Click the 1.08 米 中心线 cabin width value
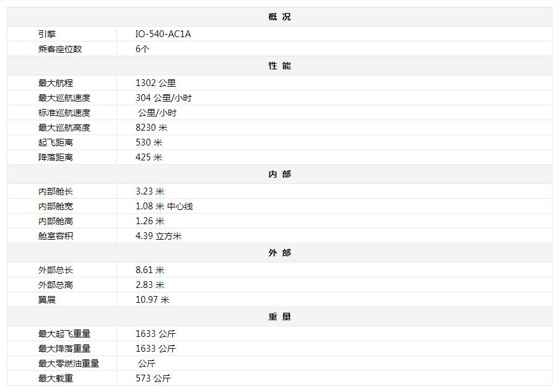The image size is (560, 392). tap(164, 206)
